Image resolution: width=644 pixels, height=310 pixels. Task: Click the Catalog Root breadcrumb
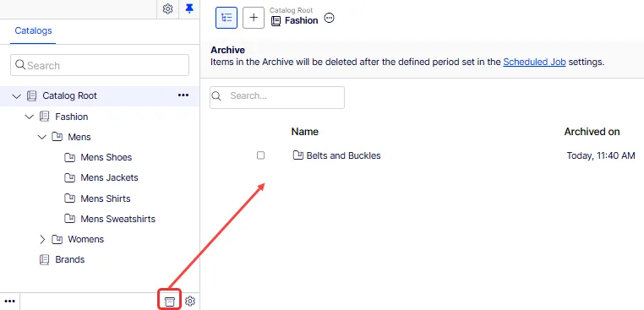(x=292, y=10)
